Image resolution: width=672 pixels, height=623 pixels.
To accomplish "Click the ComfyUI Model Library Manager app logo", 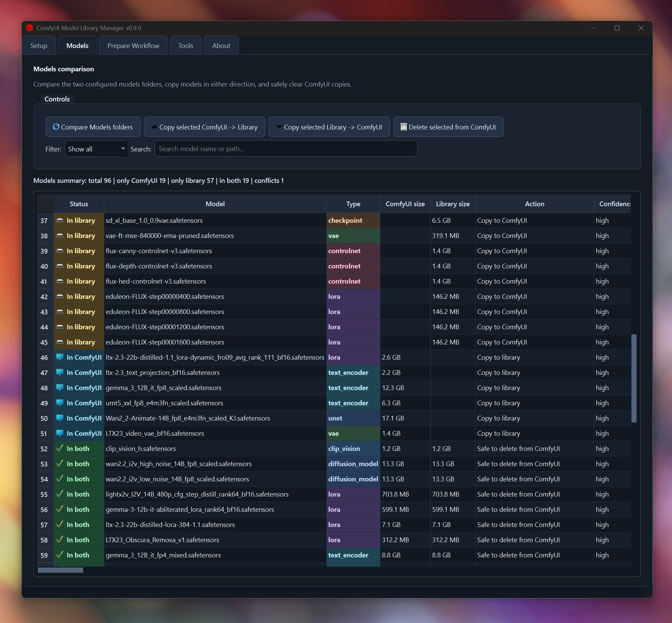I will (29, 28).
